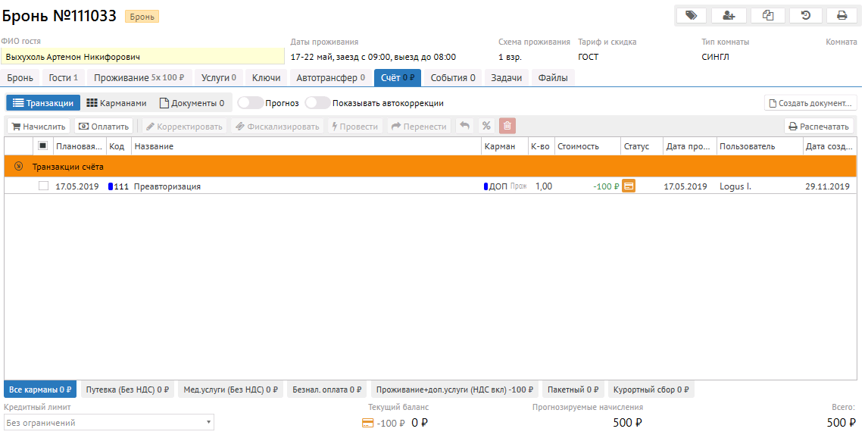Click the Начислить button

tap(39, 127)
